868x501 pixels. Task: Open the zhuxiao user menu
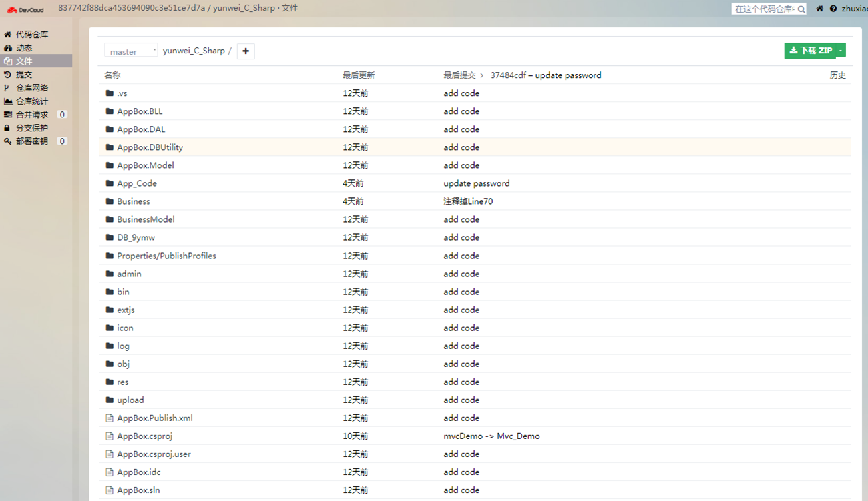(x=855, y=9)
